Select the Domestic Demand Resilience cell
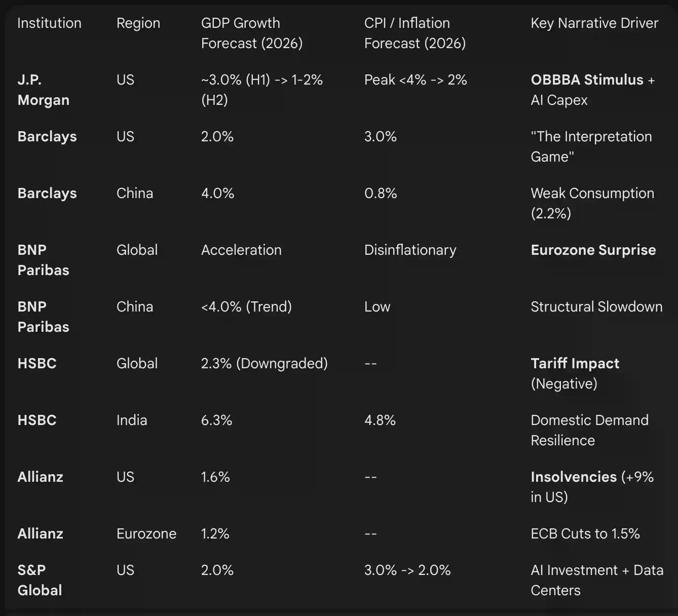This screenshot has width=678, height=616. [589, 430]
